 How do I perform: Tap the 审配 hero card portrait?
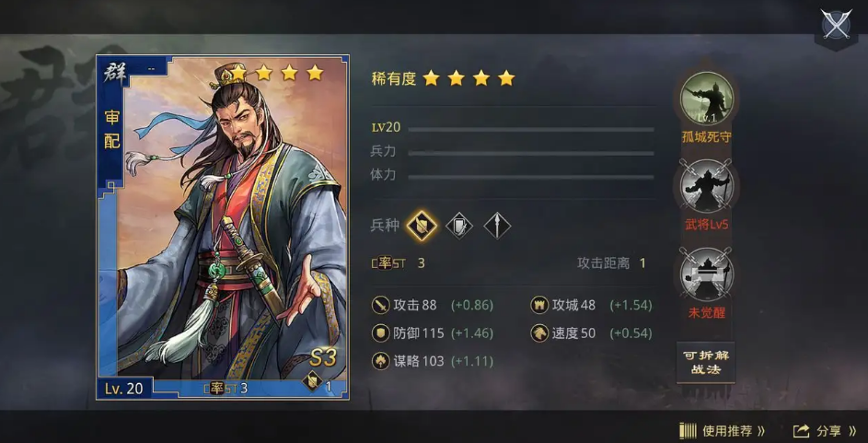pos(223,227)
